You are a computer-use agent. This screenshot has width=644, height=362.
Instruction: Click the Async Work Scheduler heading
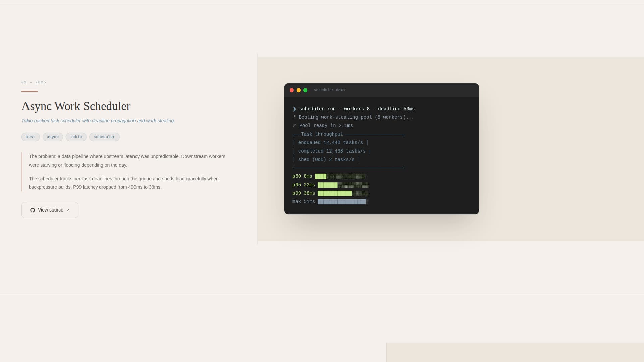(x=76, y=106)
